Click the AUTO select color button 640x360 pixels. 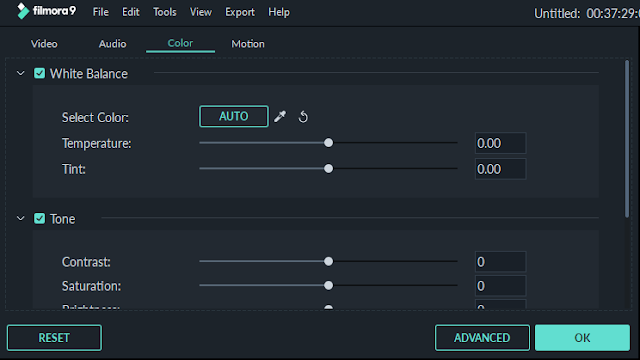point(234,116)
